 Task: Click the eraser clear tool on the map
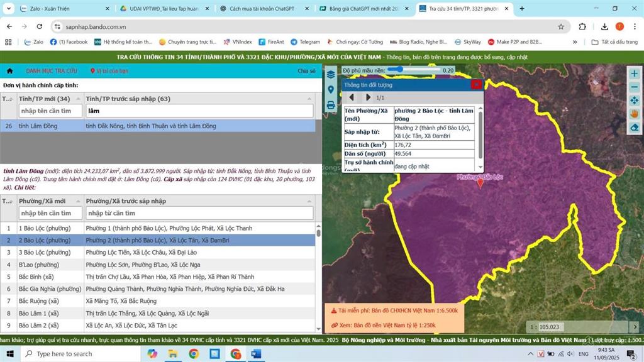(x=634, y=128)
